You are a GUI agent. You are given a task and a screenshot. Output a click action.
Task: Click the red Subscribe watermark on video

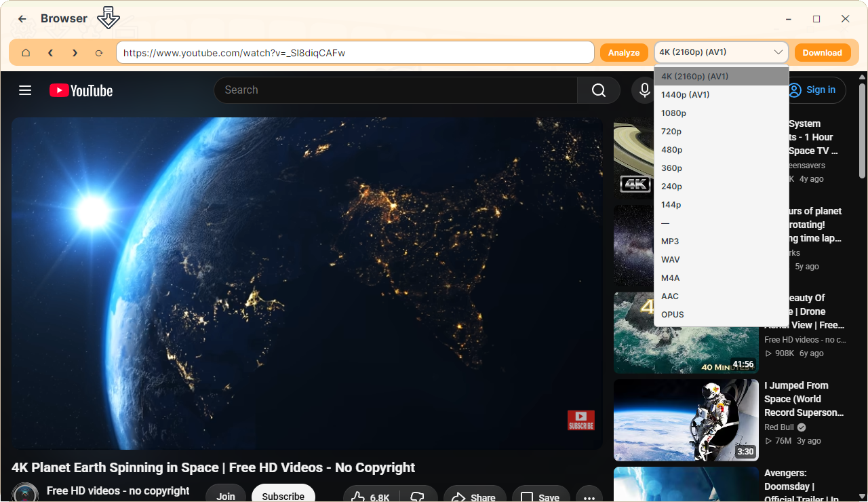(581, 420)
